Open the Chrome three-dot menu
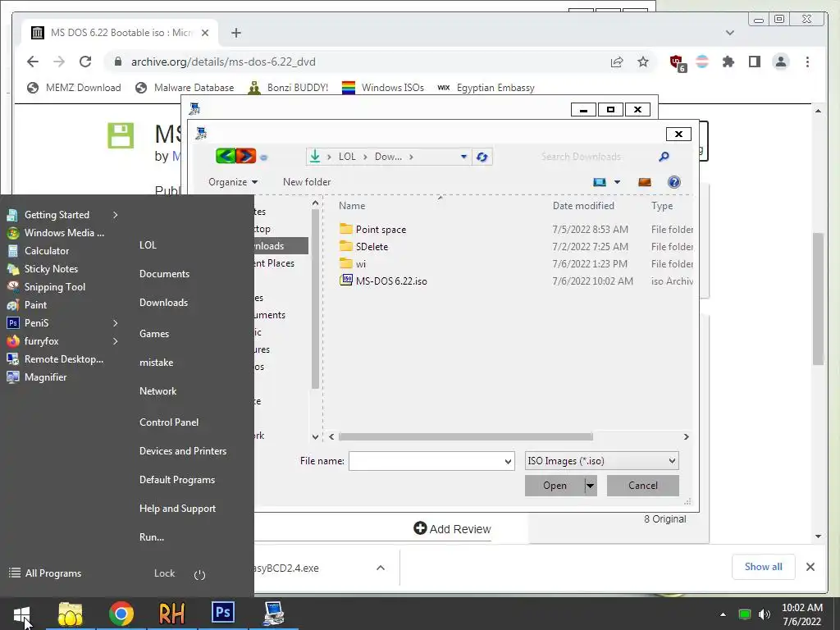This screenshot has width=840, height=630. [x=807, y=62]
